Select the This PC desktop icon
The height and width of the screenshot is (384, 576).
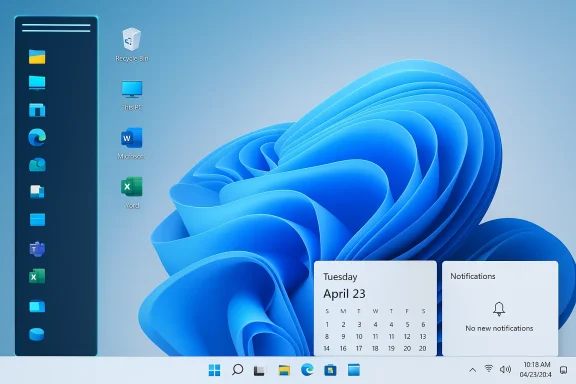pyautogui.click(x=132, y=89)
